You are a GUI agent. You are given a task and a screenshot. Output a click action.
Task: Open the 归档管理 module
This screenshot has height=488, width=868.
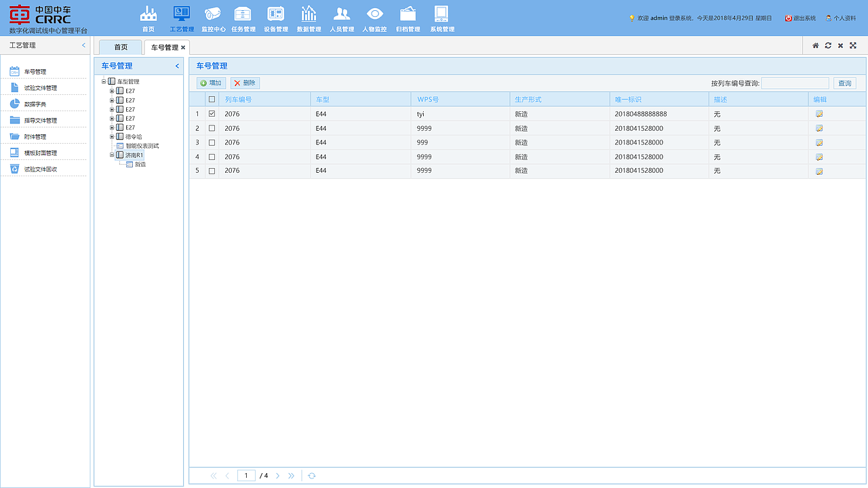(x=408, y=19)
